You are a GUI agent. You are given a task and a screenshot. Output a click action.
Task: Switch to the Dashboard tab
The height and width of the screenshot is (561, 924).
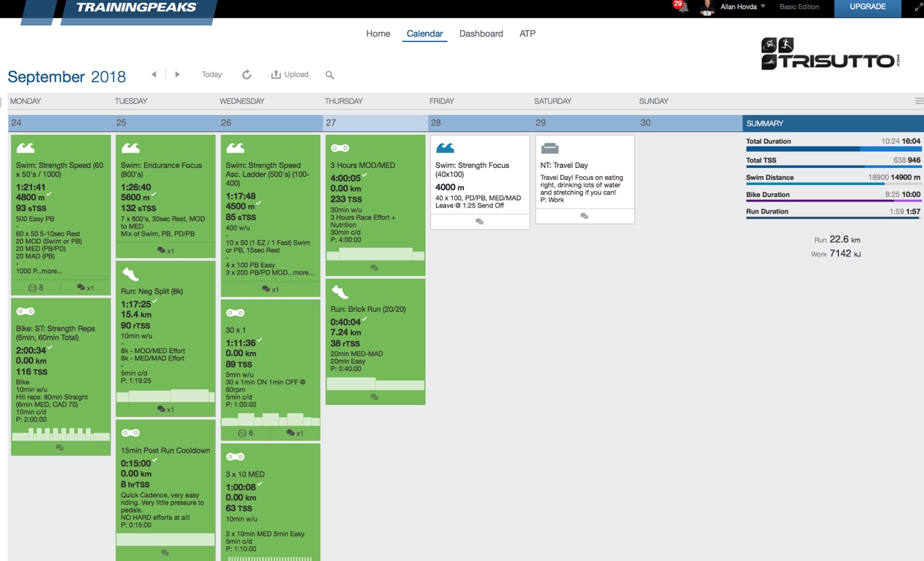point(481,34)
